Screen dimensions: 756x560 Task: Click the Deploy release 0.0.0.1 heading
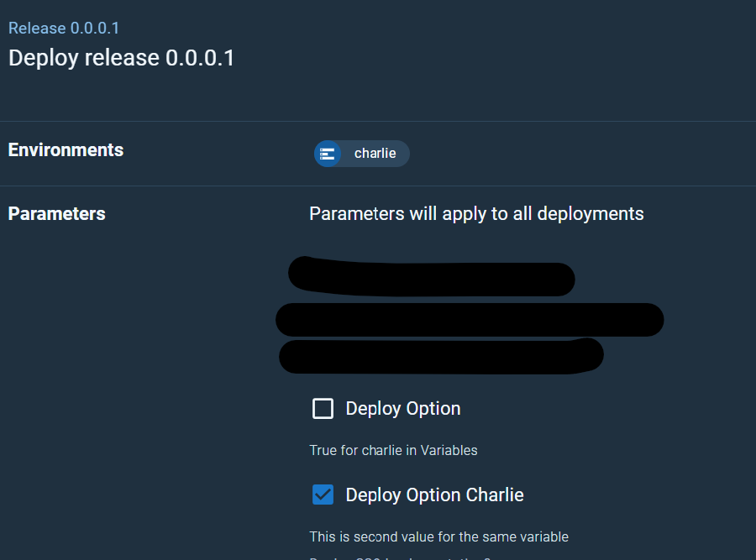click(121, 58)
